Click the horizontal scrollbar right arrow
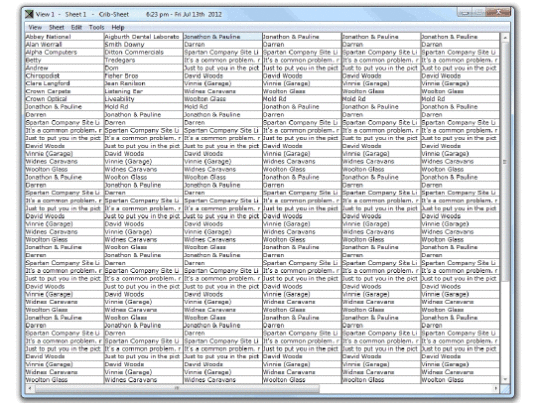Image resolution: width=540 pixels, height=405 pixels. click(x=496, y=388)
